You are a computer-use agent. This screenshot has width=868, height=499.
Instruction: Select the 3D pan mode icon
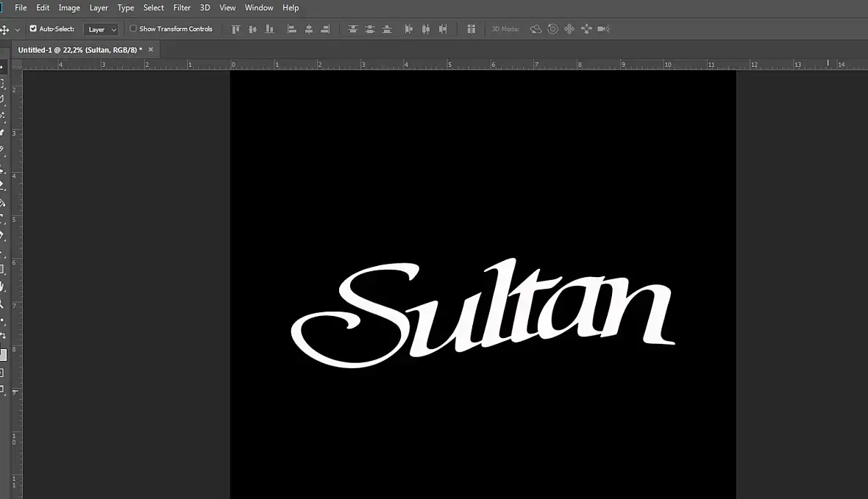click(569, 29)
